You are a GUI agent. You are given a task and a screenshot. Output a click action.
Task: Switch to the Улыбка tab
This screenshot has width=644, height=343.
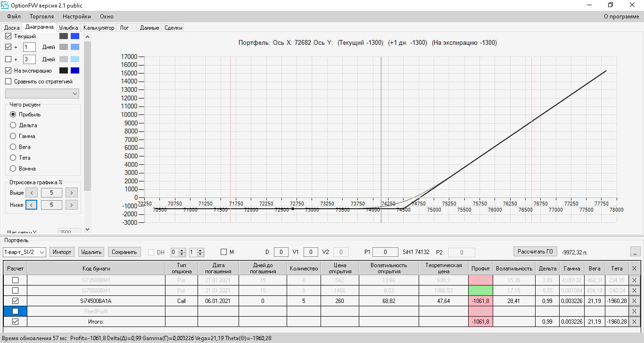68,28
